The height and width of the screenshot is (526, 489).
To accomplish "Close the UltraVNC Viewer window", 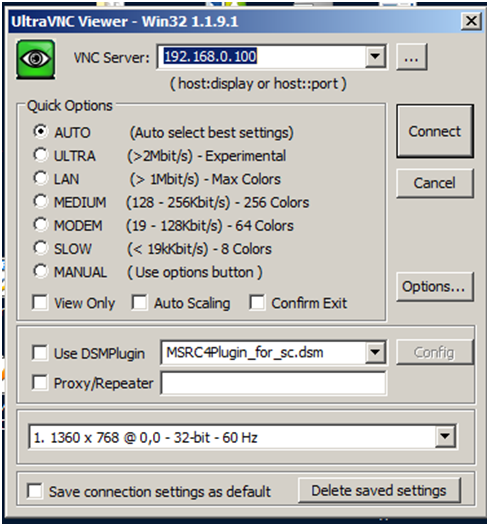I will pyautogui.click(x=471, y=21).
